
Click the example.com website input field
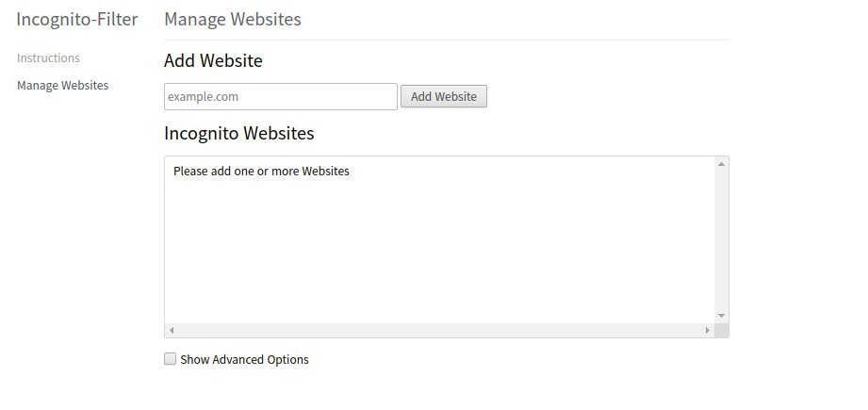click(281, 97)
